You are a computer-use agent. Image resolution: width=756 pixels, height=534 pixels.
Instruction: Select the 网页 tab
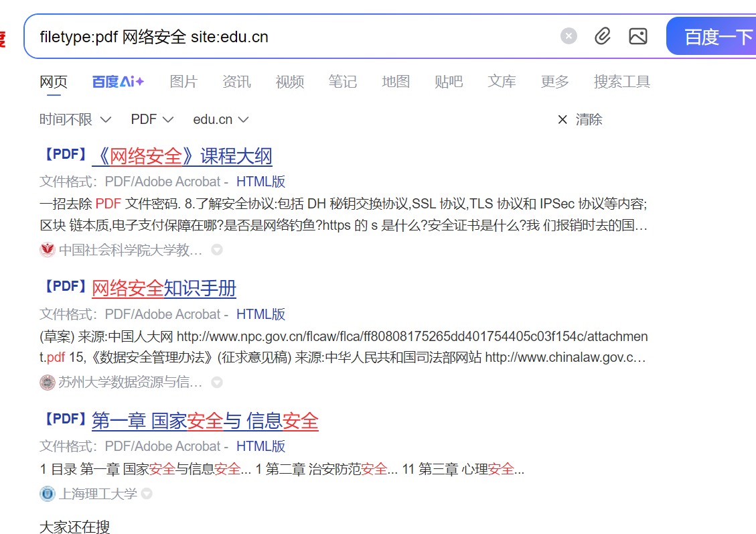(54, 82)
